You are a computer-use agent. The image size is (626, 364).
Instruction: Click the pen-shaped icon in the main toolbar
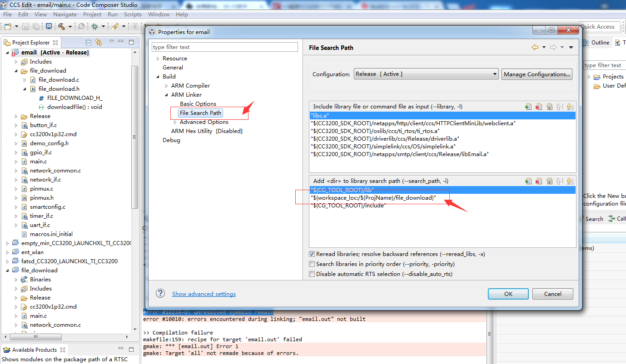[x=115, y=27]
